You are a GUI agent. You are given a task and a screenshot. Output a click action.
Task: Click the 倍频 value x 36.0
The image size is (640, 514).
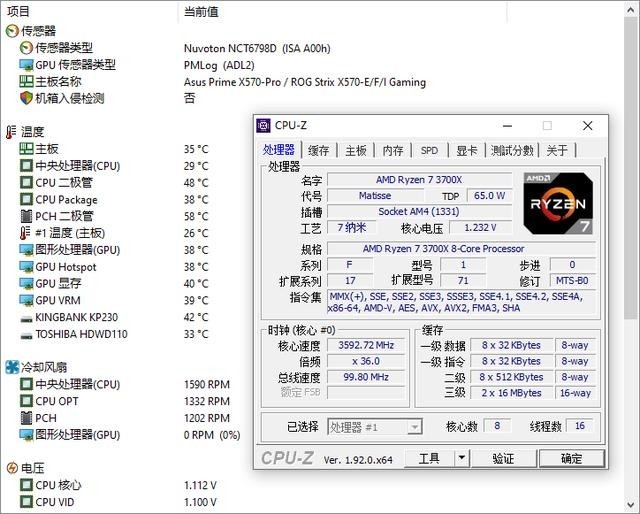[366, 361]
